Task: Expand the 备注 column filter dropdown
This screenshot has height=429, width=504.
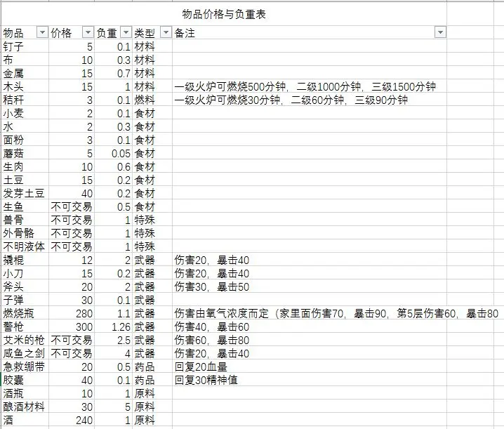Action: [x=440, y=33]
